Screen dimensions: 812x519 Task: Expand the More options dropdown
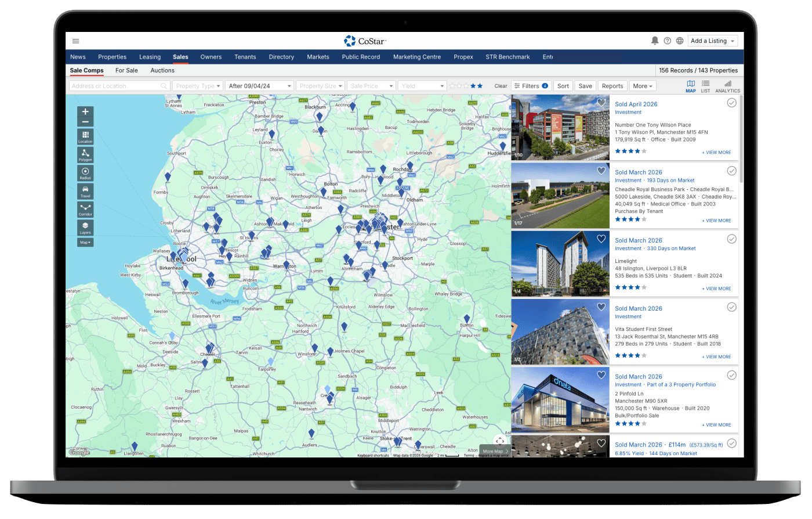pos(643,86)
